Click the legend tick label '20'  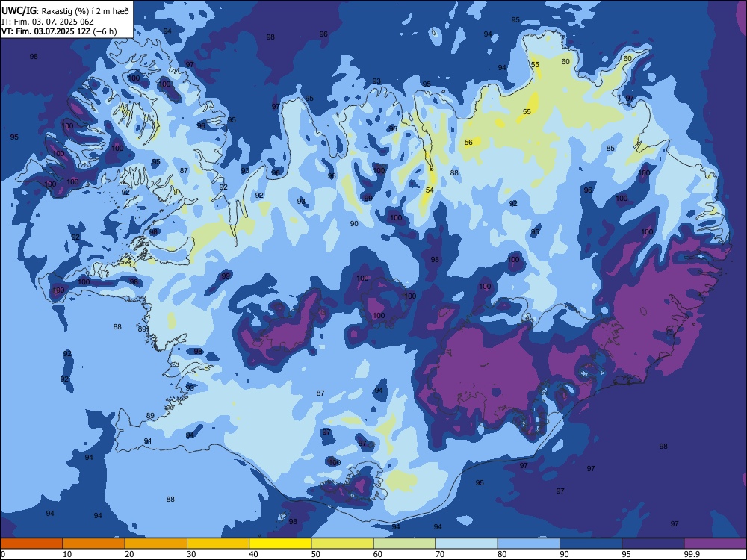(x=129, y=554)
